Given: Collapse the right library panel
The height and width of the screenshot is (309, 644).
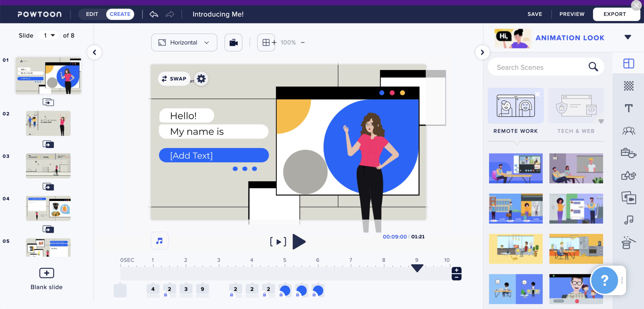Looking at the screenshot, I should click(x=482, y=52).
